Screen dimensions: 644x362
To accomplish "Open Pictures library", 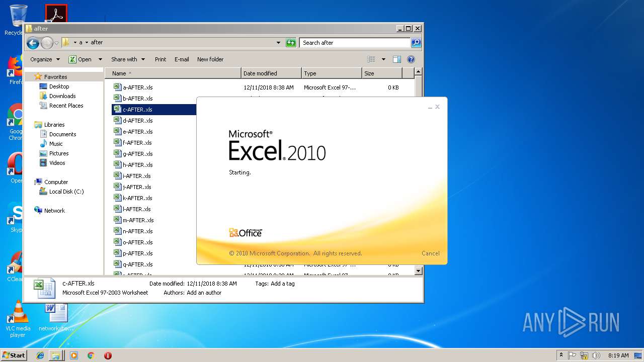I will pyautogui.click(x=59, y=153).
